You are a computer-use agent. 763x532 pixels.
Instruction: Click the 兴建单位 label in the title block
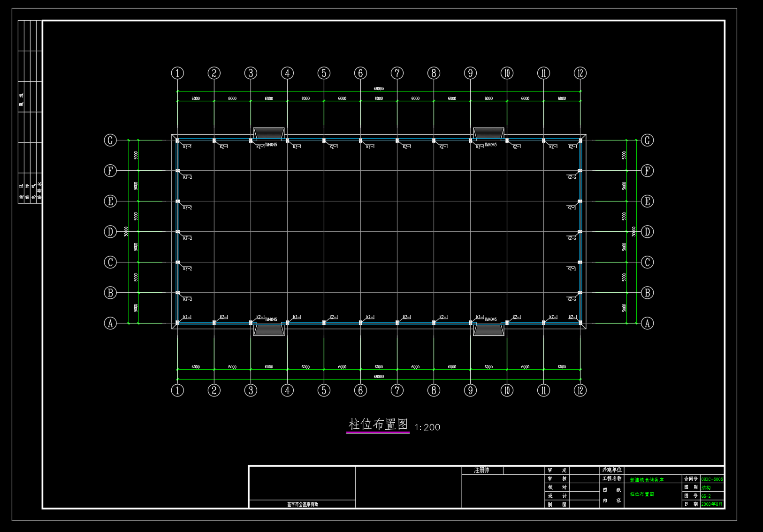click(x=612, y=470)
